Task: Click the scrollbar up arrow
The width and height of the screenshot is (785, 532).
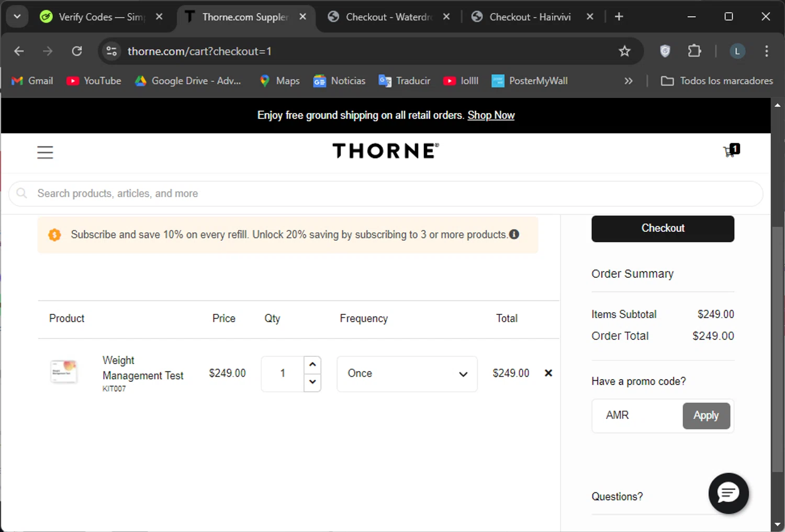Action: pos(777,105)
